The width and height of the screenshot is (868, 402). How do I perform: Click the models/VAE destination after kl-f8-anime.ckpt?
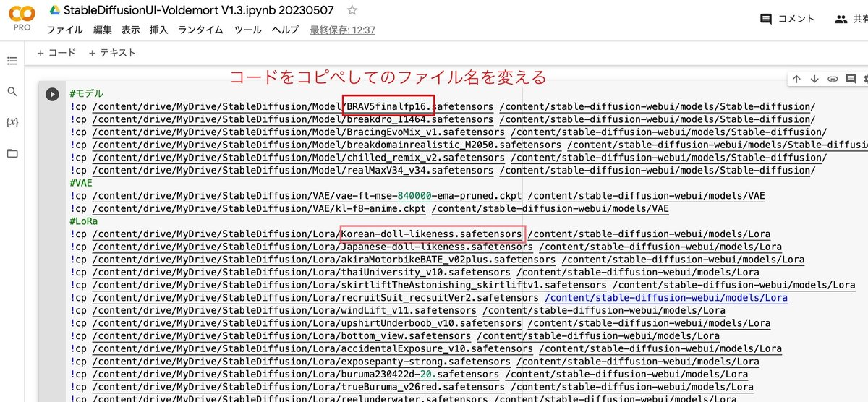tap(550, 208)
